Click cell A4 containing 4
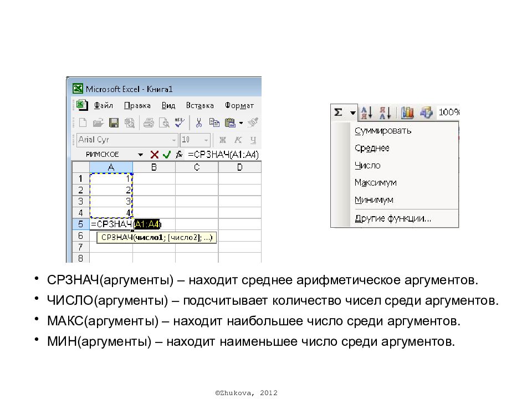 (x=111, y=213)
